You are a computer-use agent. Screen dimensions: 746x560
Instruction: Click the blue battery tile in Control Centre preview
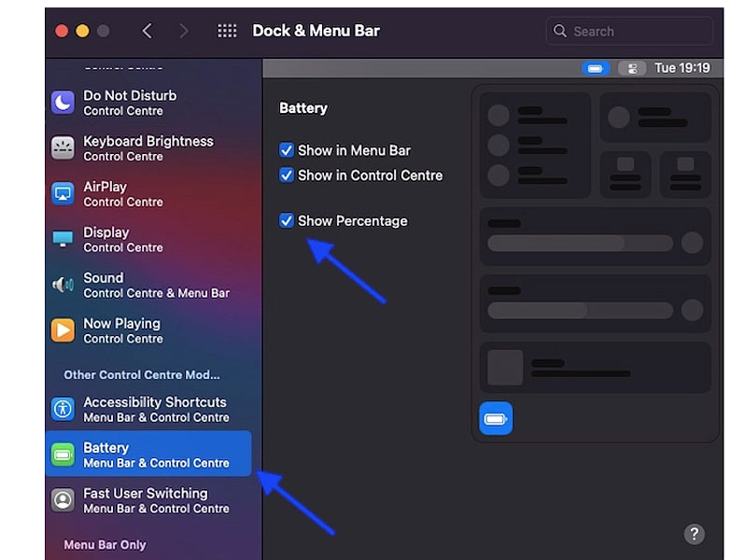(496, 419)
